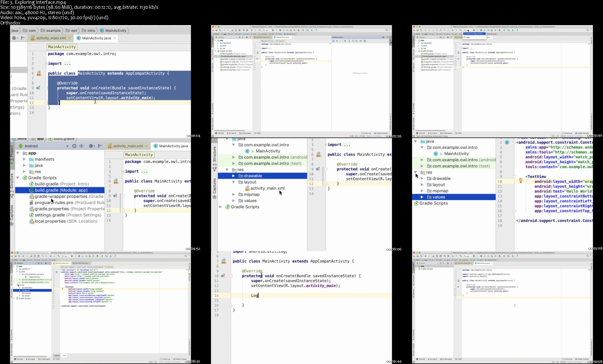Click the video frame stamped 00:03:40
The image size is (603, 364).
pyautogui.click(x=503, y=81)
